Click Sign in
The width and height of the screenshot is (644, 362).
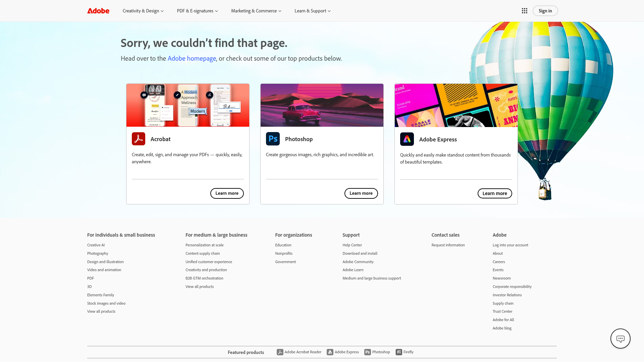point(545,10)
